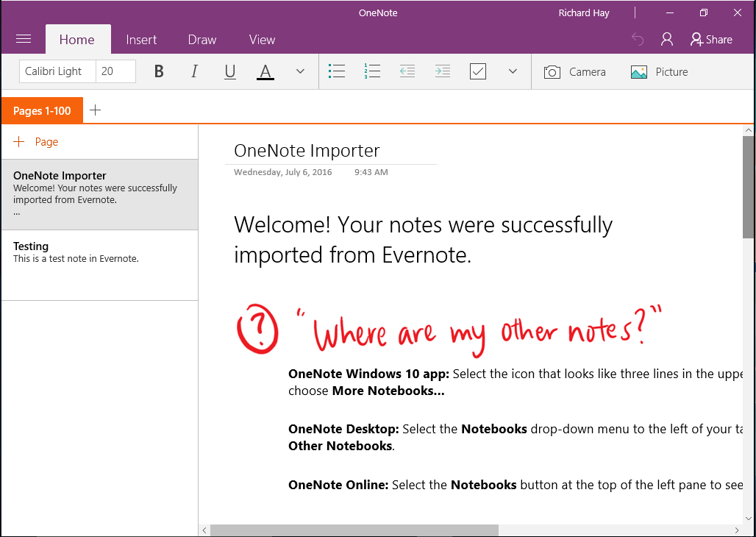
Task: Toggle italic text formatting
Action: (x=194, y=71)
